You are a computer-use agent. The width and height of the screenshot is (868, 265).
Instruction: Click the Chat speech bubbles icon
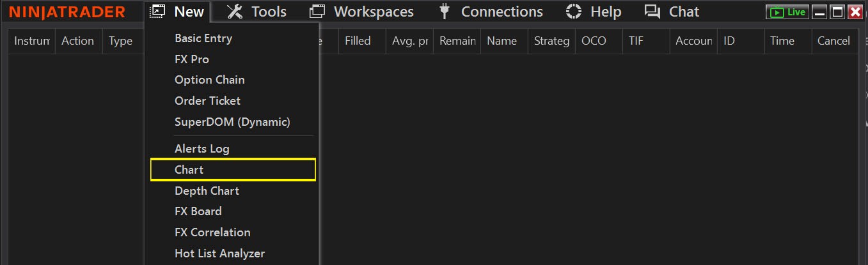pyautogui.click(x=652, y=11)
